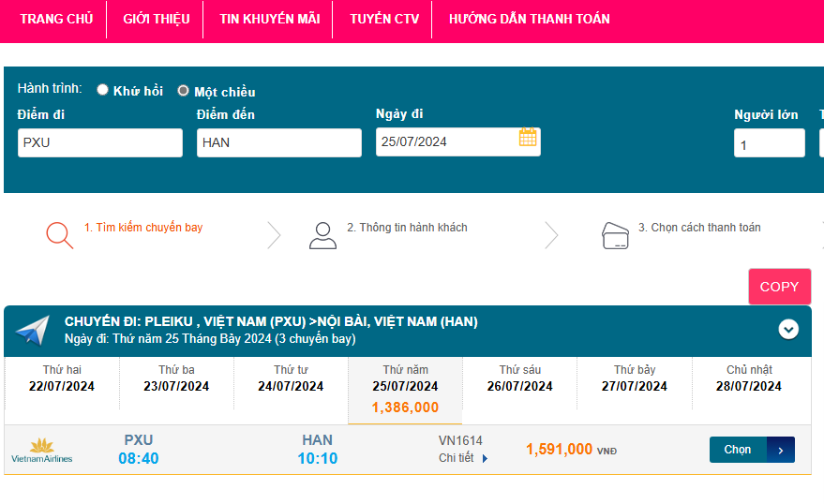Image resolution: width=824 pixels, height=504 pixels.
Task: Open the Người lớn passenger count field
Action: 769,143
